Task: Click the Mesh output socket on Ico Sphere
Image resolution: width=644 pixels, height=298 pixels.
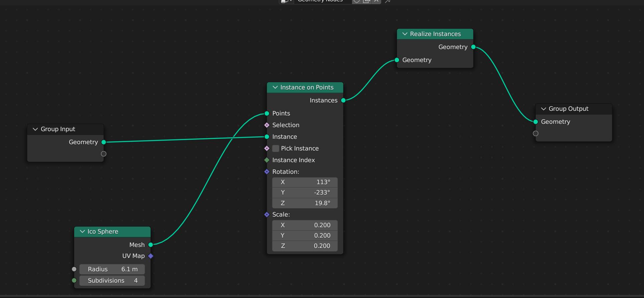Action: click(151, 245)
